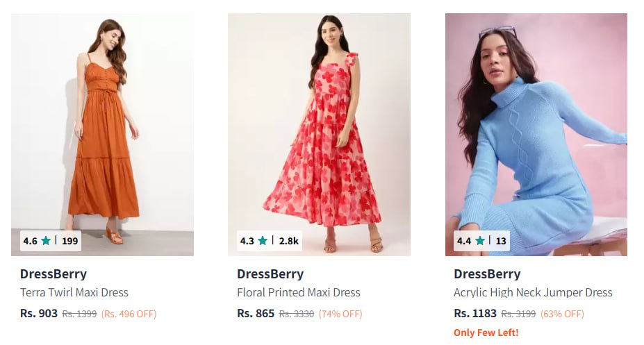Click the DressBerry brand above Acrylic High Neck

pyautogui.click(x=487, y=274)
